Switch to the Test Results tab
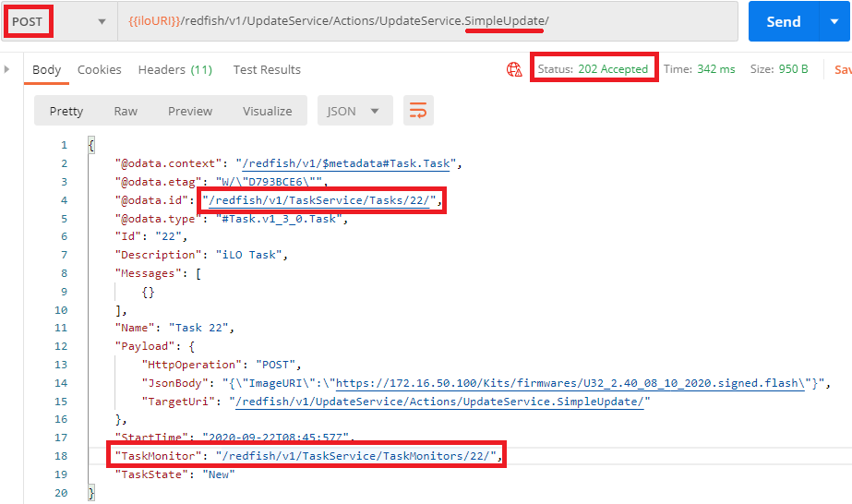Screen dimensions: 852x504 (267, 69)
